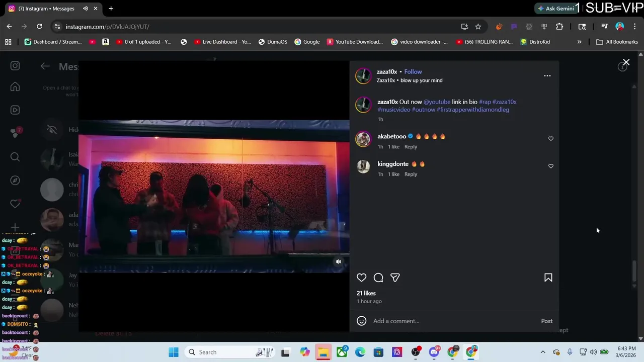This screenshot has width=644, height=362.
Task: Open Explore compass icon in sidebar
Action: [15, 180]
